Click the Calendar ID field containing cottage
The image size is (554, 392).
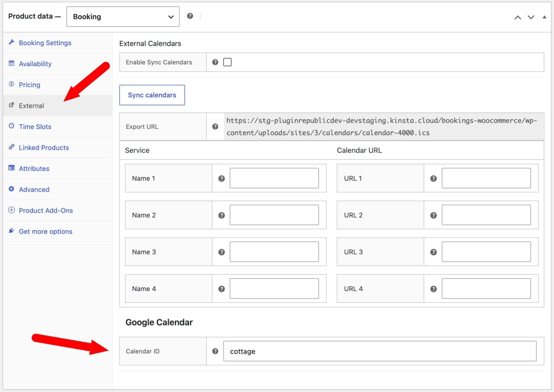(380, 351)
